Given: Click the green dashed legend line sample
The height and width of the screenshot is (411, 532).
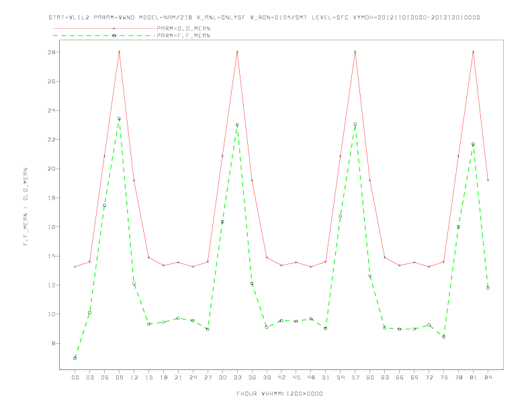Looking at the screenshot, I should [x=104, y=36].
